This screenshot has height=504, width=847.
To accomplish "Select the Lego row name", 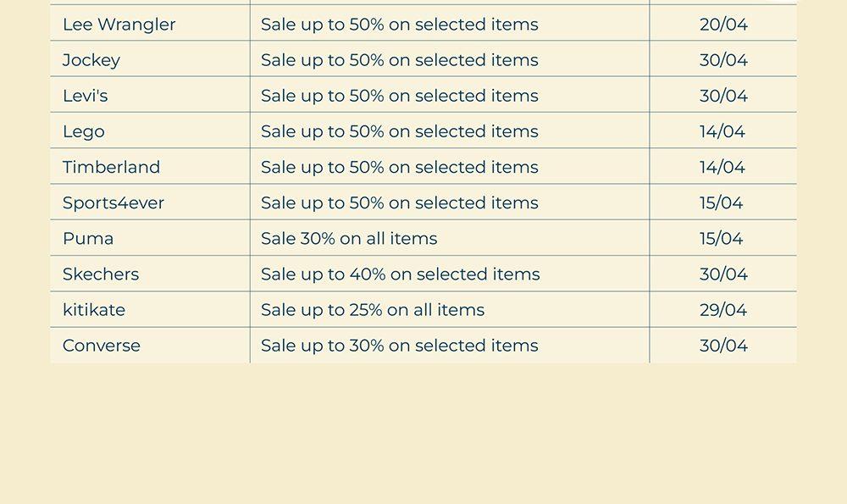I will click(84, 131).
